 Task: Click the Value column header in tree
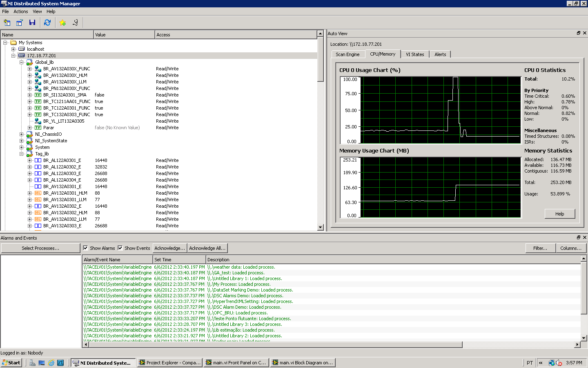[x=124, y=35]
